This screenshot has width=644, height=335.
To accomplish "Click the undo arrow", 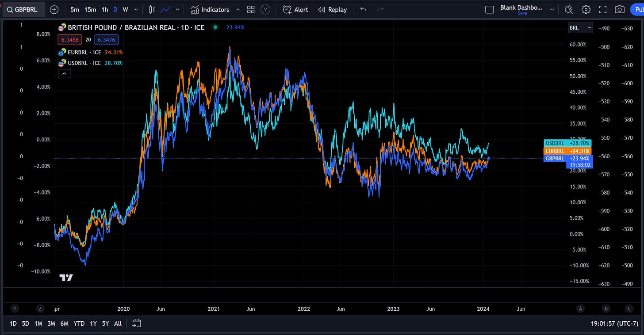I will click(363, 9).
